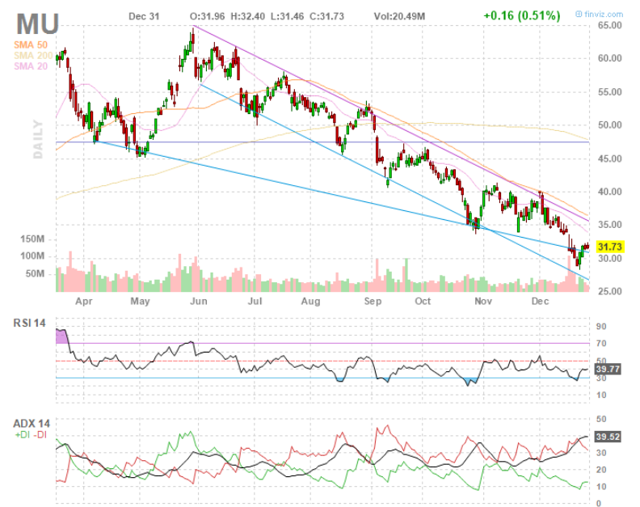Click the 100M volume scale label

[x=32, y=256]
